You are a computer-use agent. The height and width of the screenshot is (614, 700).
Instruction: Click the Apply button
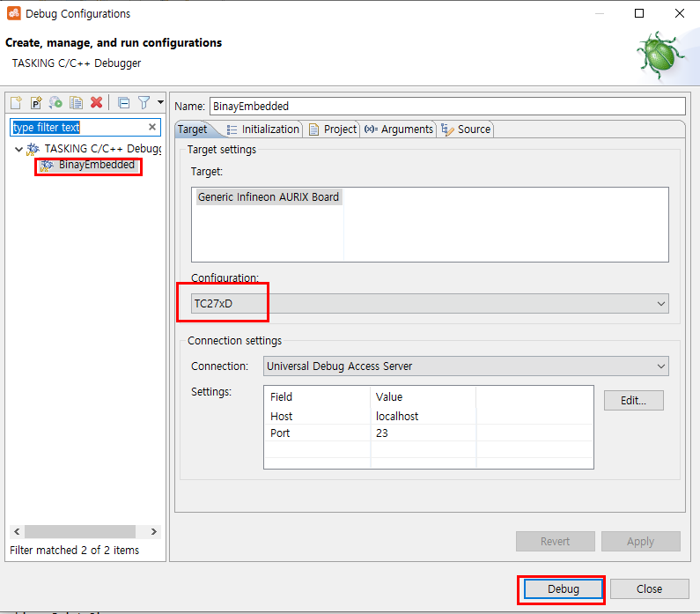[x=640, y=541]
